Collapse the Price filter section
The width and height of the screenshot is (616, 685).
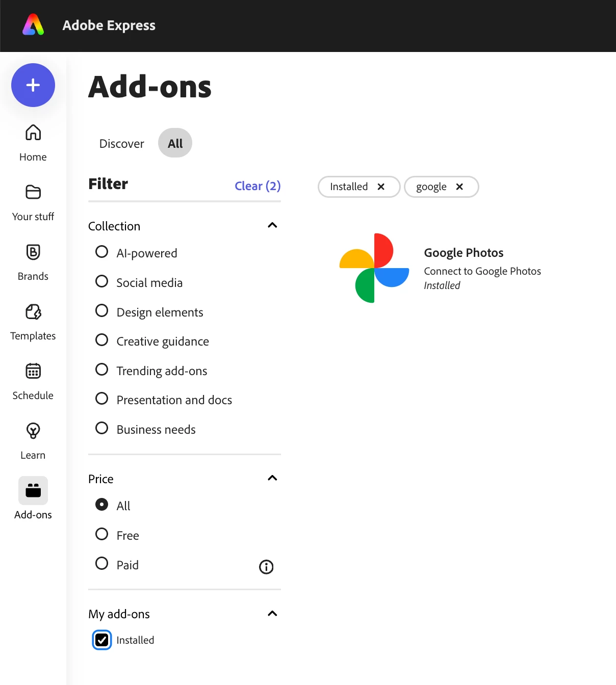tap(272, 478)
